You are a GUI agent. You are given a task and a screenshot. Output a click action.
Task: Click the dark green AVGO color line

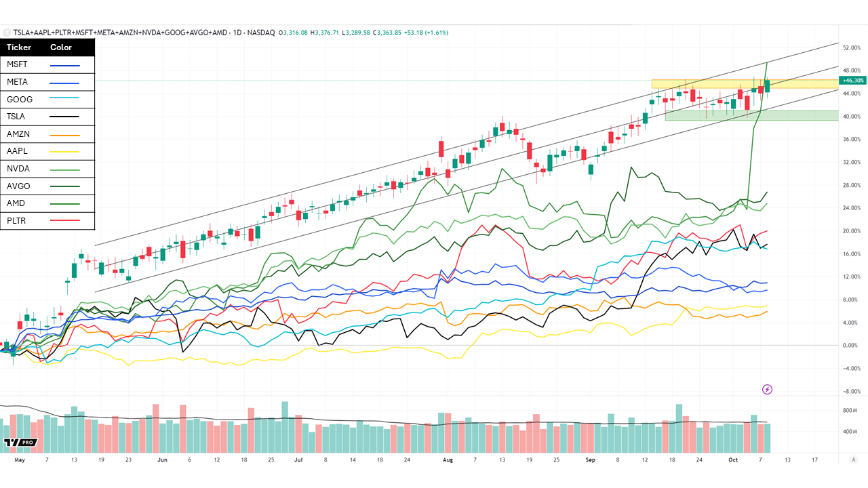click(x=65, y=187)
